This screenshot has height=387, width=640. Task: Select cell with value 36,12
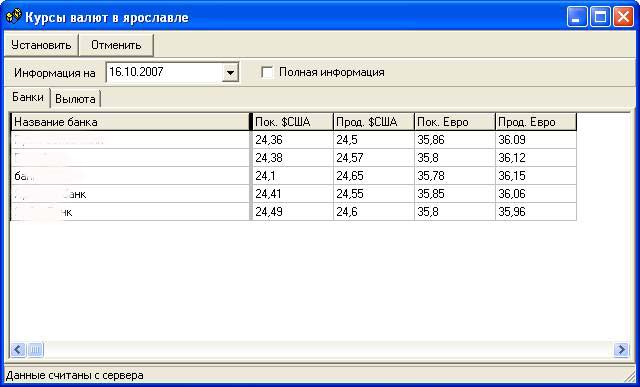[536, 158]
